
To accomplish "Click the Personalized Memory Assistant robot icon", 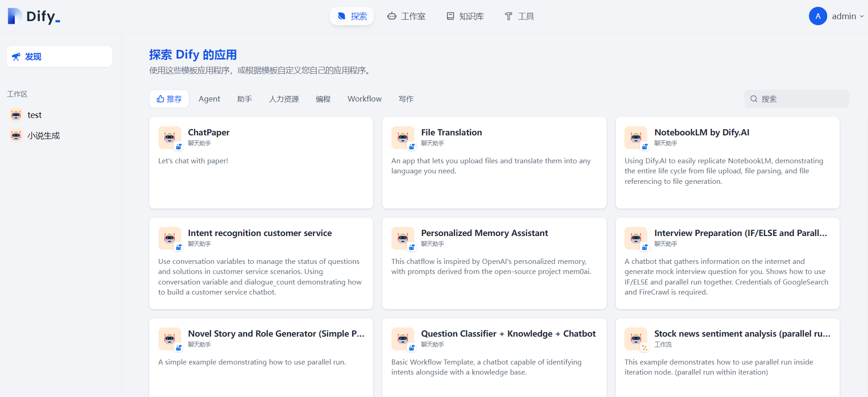I will click(x=402, y=238).
